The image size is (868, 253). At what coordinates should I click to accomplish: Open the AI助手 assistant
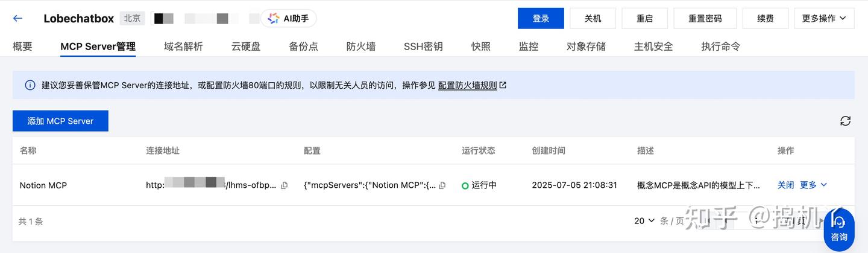point(289,18)
